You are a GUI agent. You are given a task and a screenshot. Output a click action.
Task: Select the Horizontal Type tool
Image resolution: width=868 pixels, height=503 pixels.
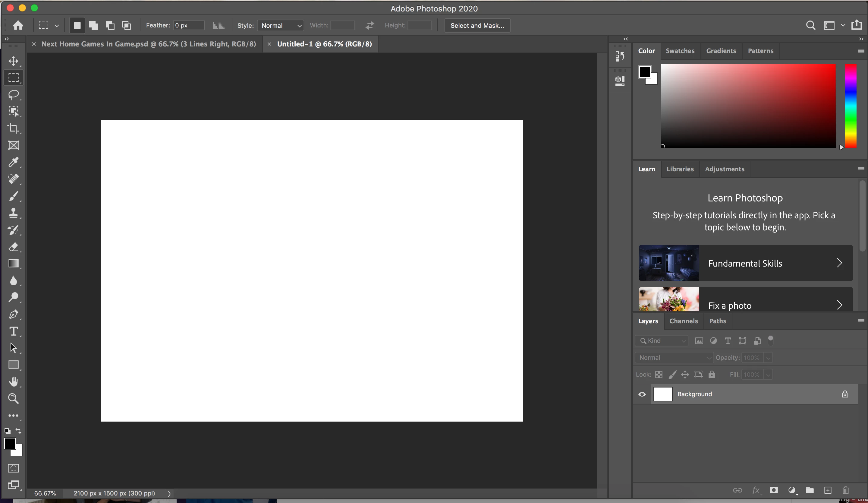coord(14,331)
